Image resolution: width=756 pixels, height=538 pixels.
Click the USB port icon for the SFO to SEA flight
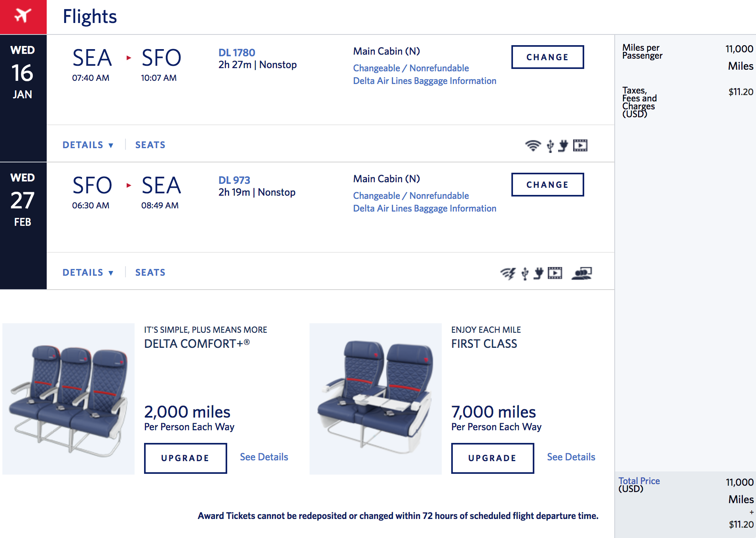pos(525,273)
